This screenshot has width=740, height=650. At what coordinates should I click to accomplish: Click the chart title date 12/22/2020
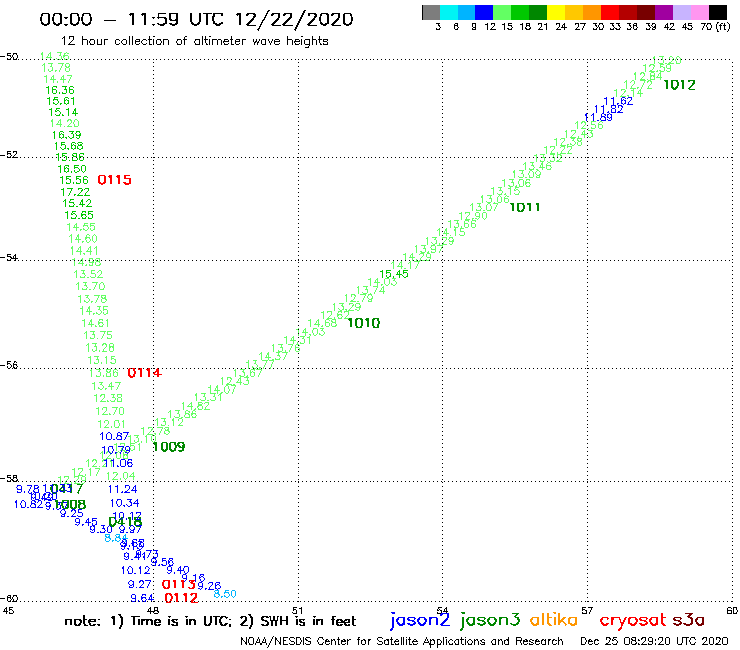(294, 19)
